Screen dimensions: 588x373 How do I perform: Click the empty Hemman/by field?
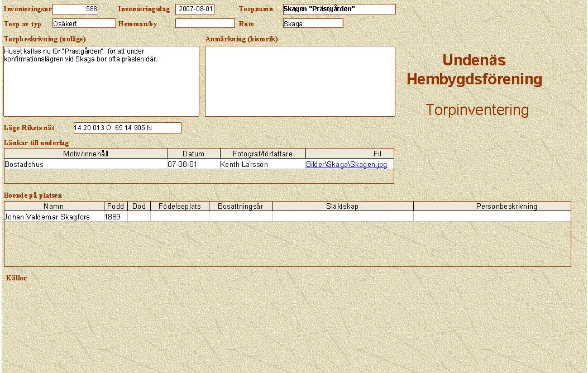205,23
